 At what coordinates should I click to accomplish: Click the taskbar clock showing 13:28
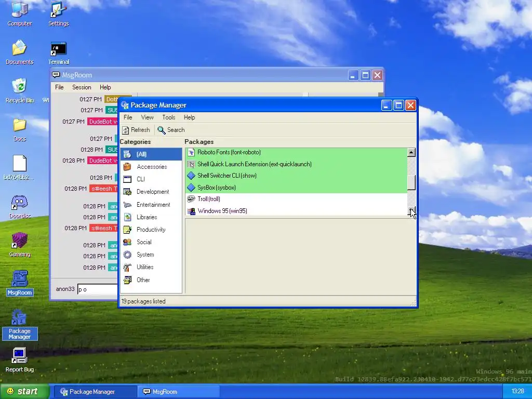pos(517,392)
